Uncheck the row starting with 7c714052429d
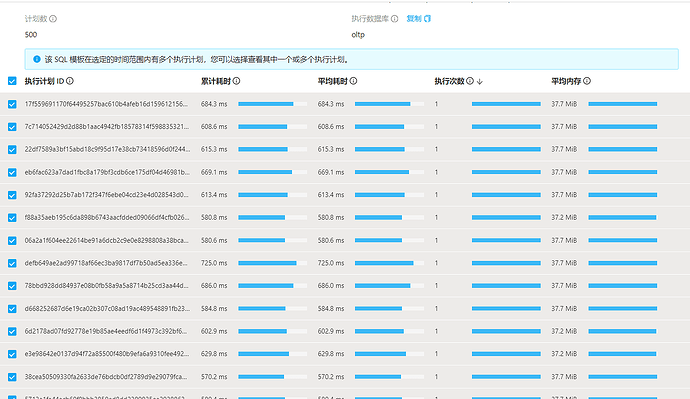 click(12, 127)
